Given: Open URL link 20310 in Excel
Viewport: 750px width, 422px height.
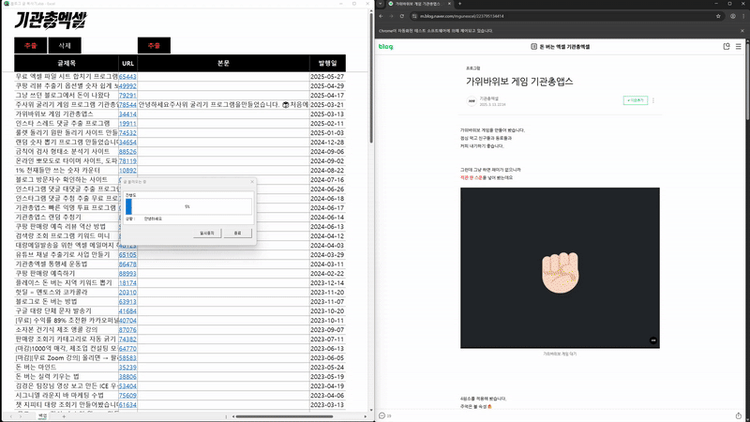Looking at the screenshot, I should click(x=128, y=292).
